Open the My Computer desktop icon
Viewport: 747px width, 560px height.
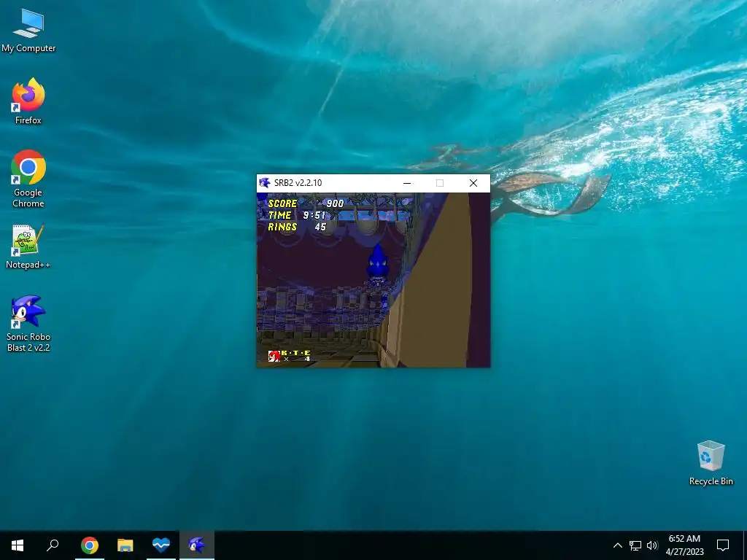28,31
